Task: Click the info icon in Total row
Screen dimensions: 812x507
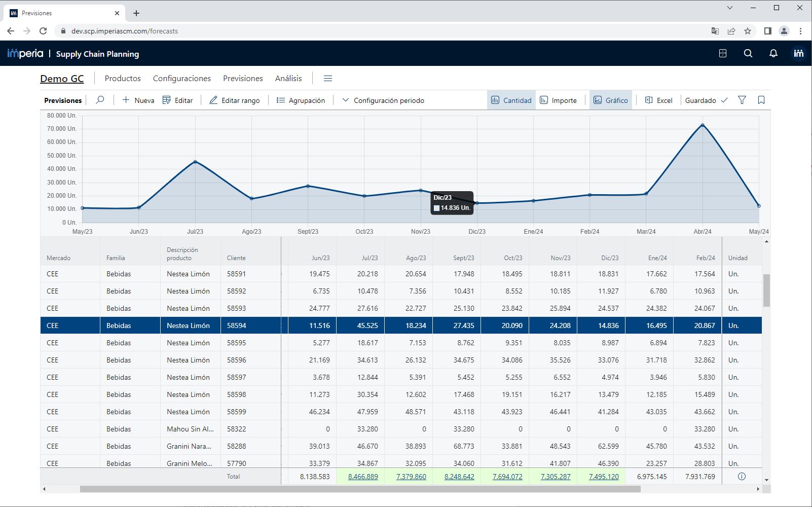Action: pyautogui.click(x=742, y=477)
